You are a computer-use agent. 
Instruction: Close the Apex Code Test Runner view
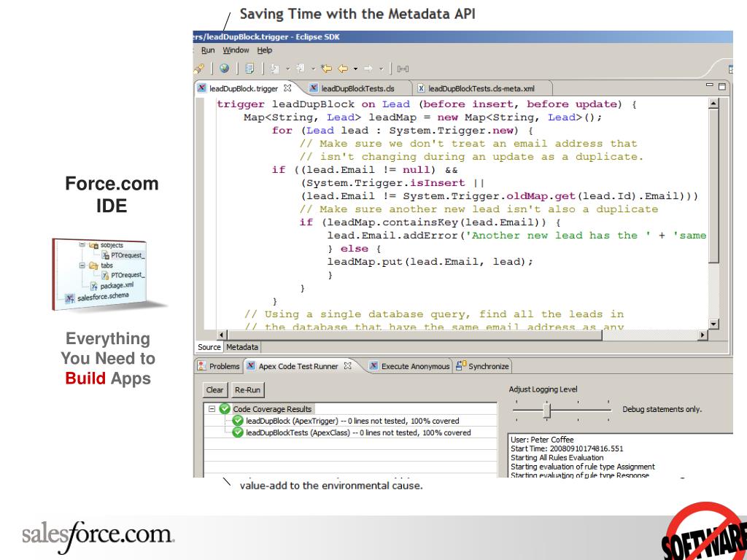coord(348,366)
